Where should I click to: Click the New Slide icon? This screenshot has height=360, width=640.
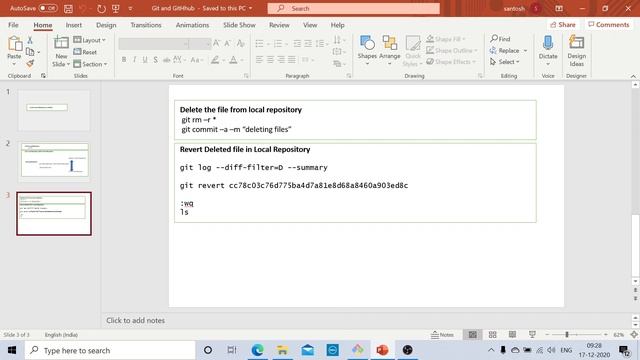[61, 43]
